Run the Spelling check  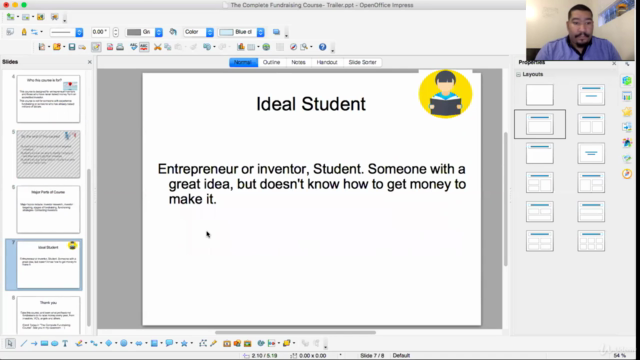click(133, 47)
